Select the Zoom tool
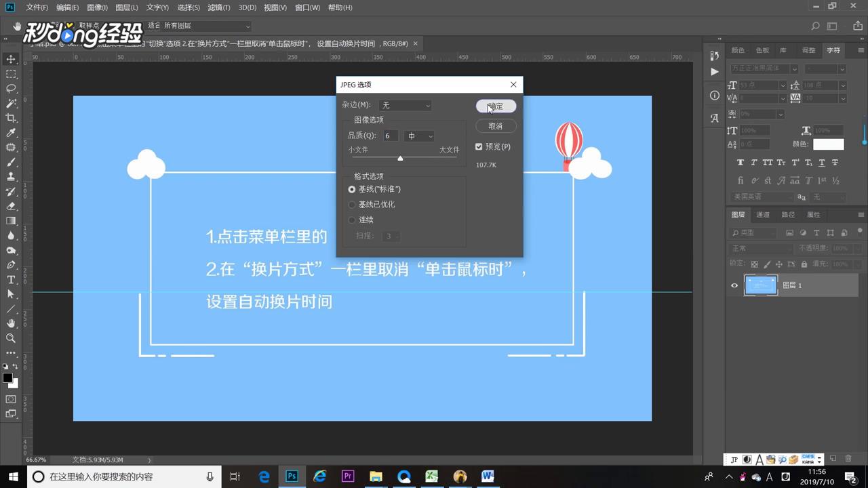 pos(11,338)
